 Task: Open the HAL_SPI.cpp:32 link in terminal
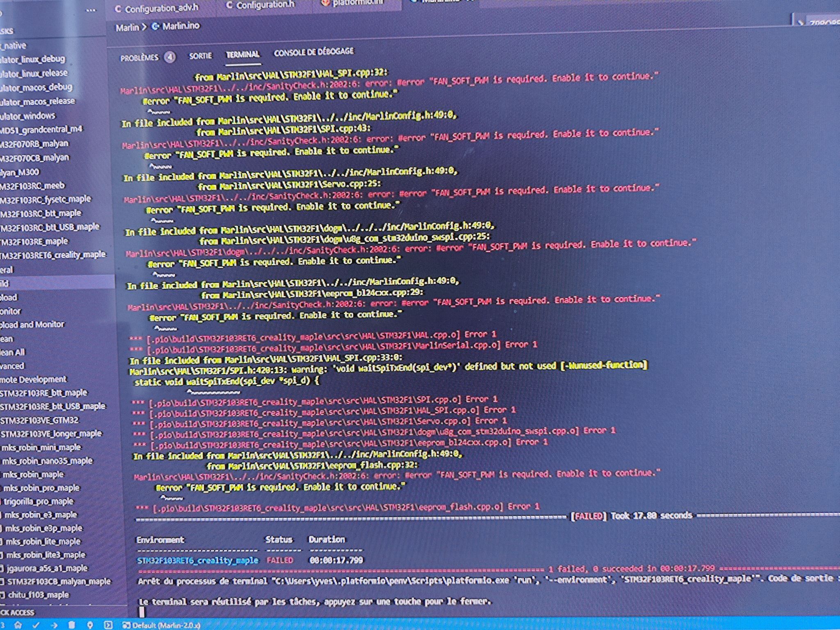pos(302,75)
